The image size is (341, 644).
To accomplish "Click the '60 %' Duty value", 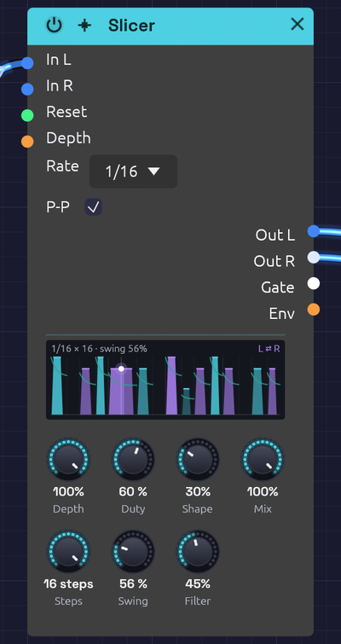I will pos(133,491).
